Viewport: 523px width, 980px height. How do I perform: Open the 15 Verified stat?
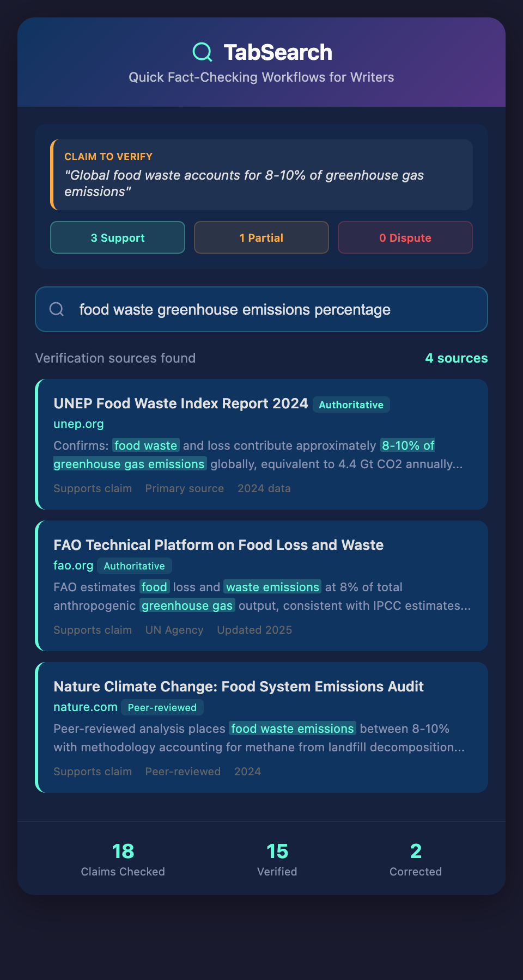(x=277, y=859)
